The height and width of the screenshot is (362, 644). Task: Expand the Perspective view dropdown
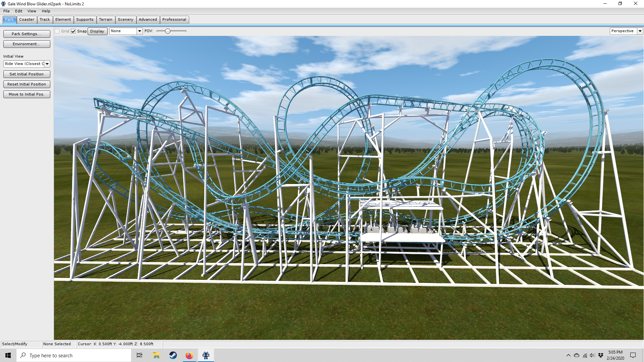[640, 31]
